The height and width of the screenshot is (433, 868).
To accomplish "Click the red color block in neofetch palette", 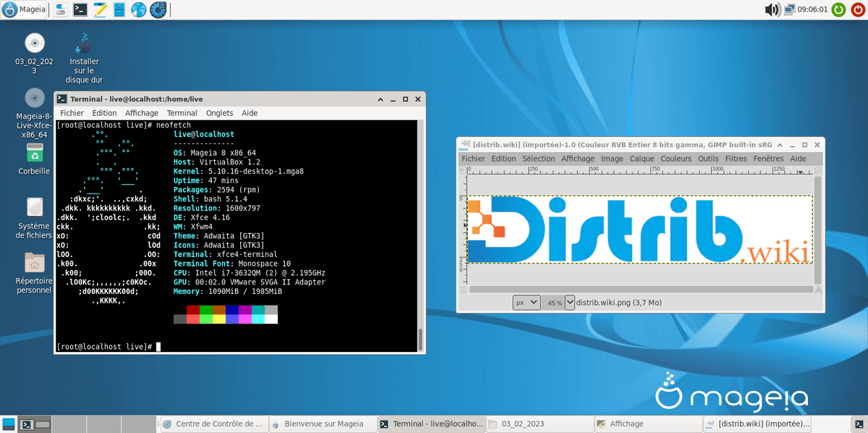I will pos(192,310).
